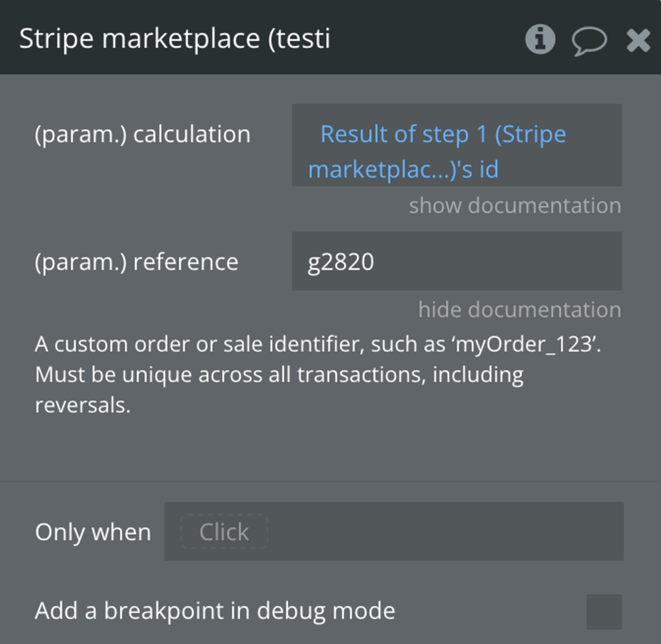Enable the debug mode breakpoint checkbox
This screenshot has height=644, width=661.
(604, 612)
